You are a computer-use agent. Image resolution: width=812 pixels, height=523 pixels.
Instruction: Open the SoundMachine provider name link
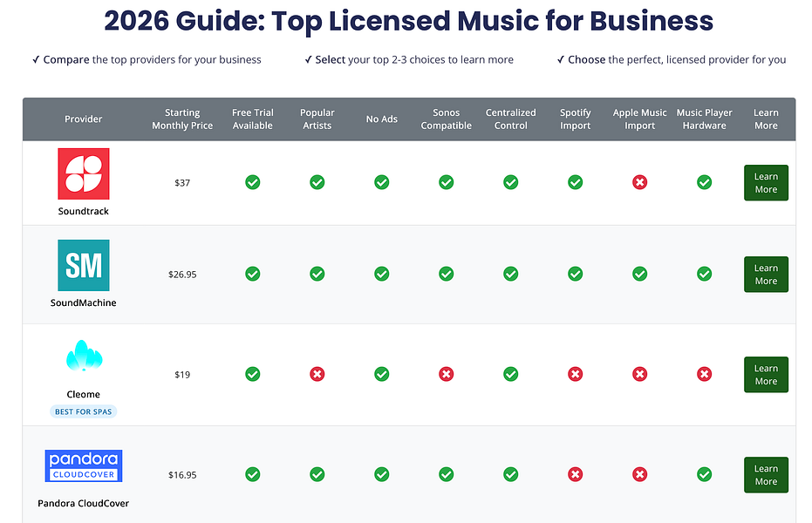point(84,302)
